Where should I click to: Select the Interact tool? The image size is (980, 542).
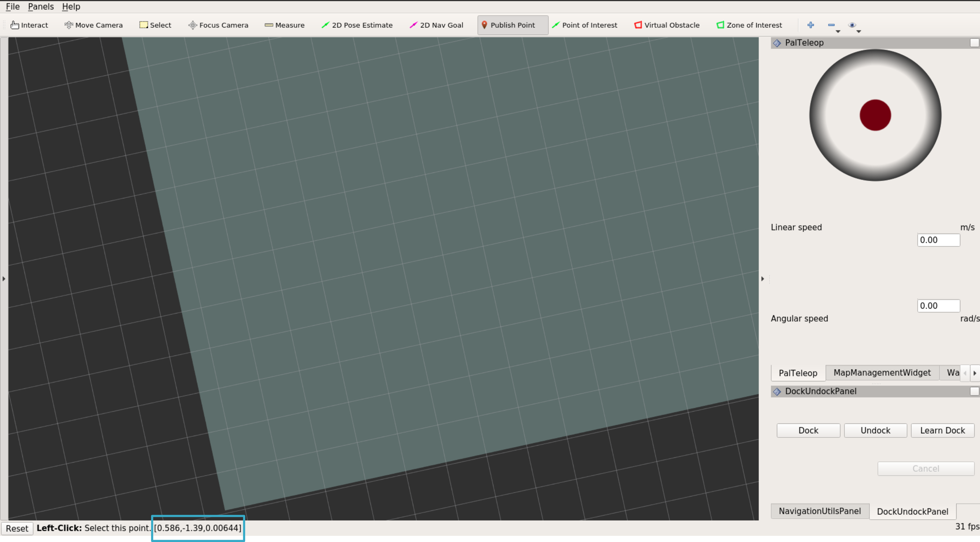29,25
